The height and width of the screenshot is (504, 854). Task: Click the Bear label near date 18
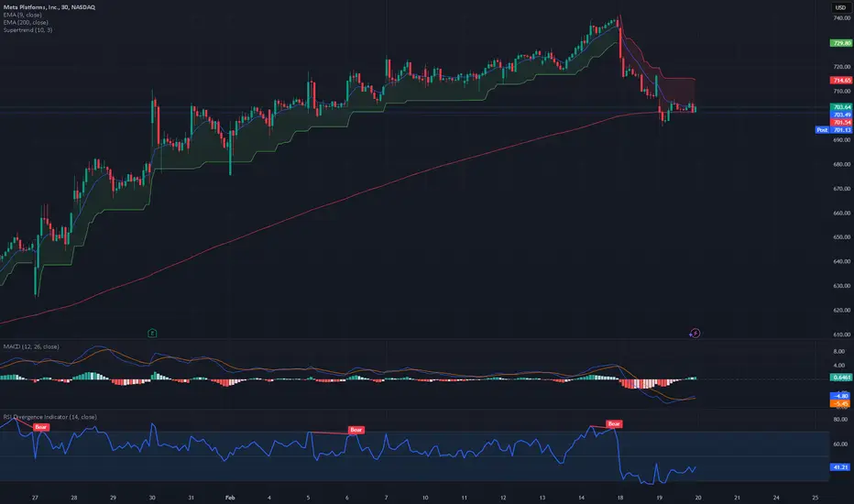point(614,423)
